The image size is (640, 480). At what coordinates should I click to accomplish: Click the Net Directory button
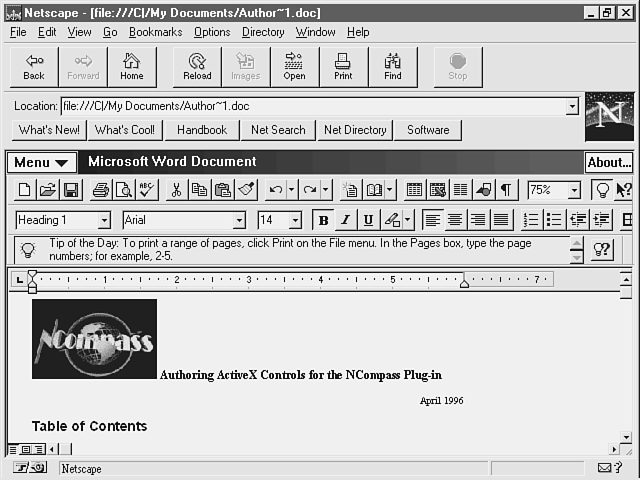(x=355, y=130)
